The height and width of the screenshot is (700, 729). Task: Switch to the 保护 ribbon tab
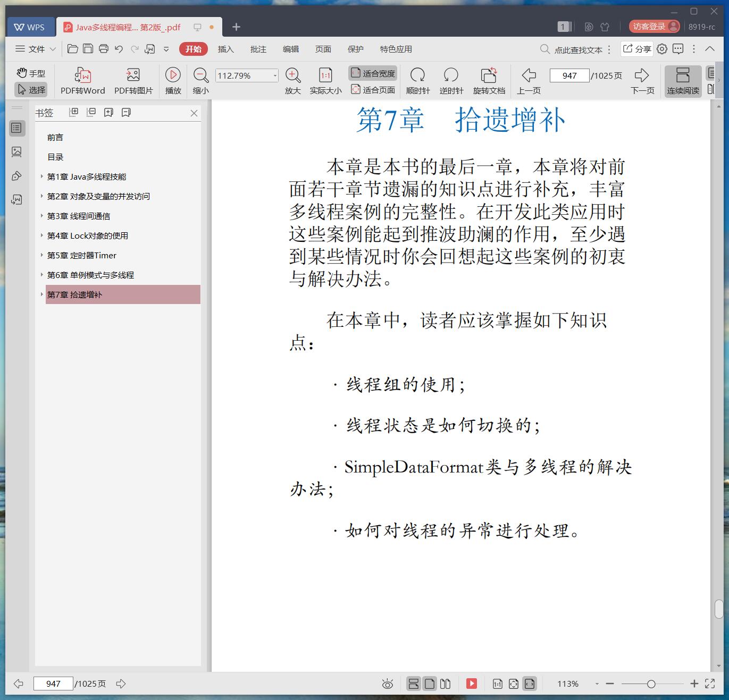[x=356, y=49]
